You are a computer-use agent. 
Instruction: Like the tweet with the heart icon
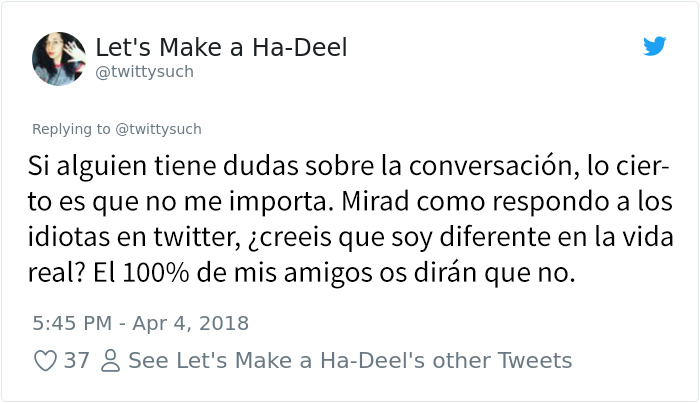46,361
